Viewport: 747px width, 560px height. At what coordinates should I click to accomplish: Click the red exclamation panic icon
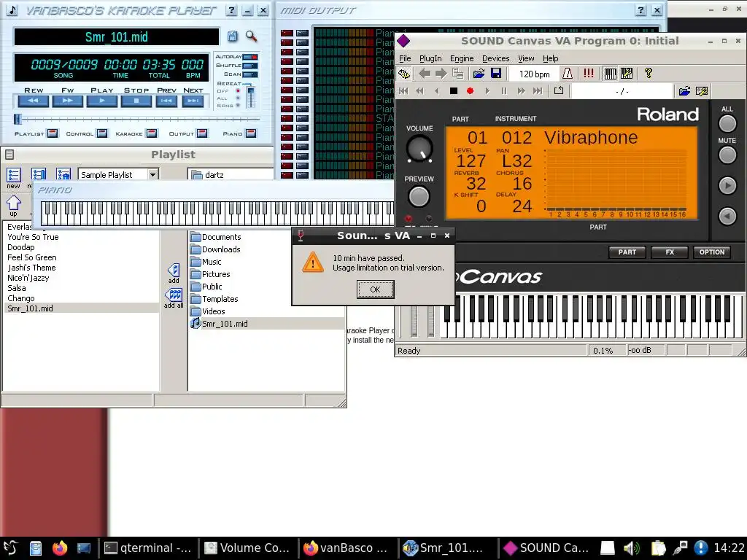[589, 74]
